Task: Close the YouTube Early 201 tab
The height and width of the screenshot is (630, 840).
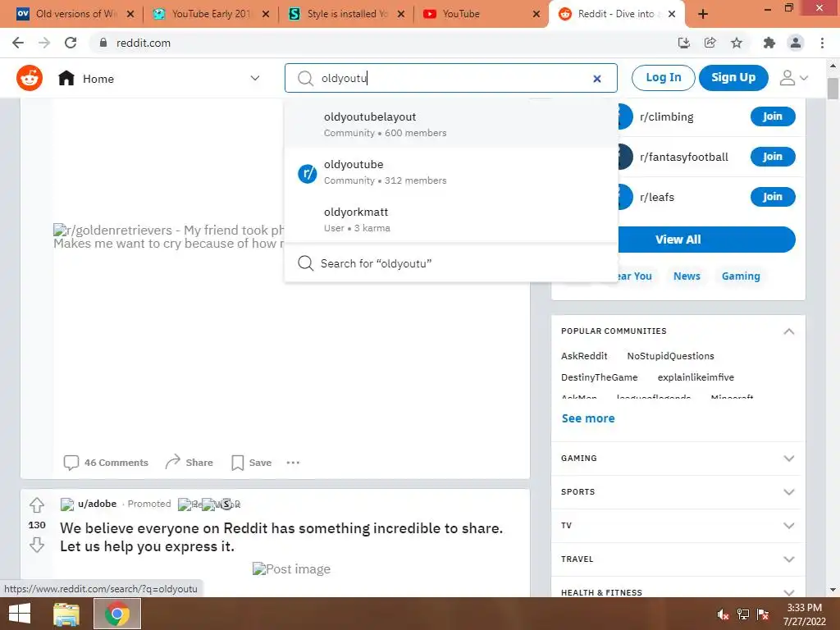Action: coord(266,15)
